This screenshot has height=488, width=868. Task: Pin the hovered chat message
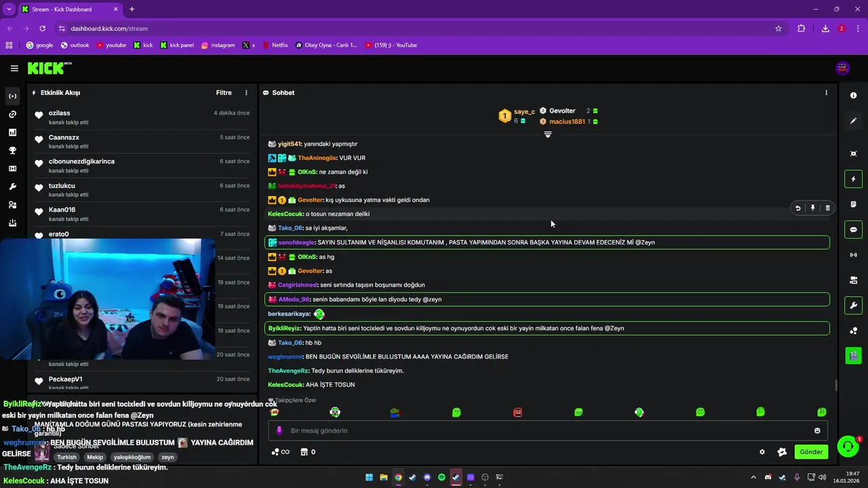click(812, 208)
